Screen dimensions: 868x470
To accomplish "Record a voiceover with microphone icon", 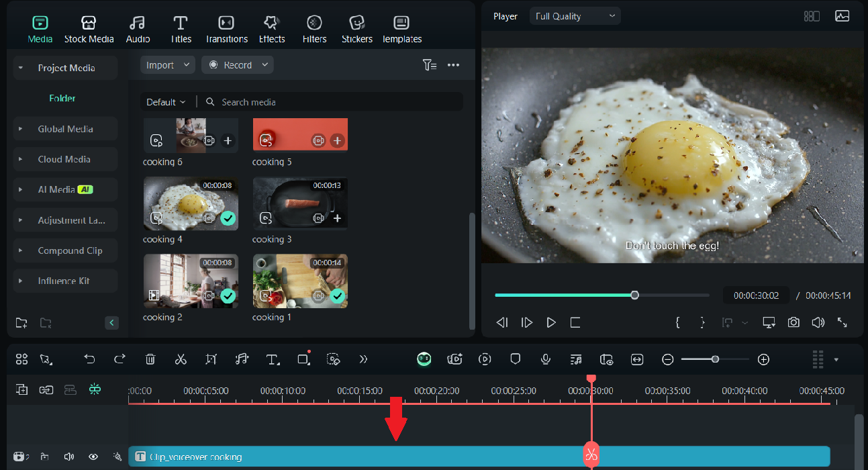I will pyautogui.click(x=546, y=359).
